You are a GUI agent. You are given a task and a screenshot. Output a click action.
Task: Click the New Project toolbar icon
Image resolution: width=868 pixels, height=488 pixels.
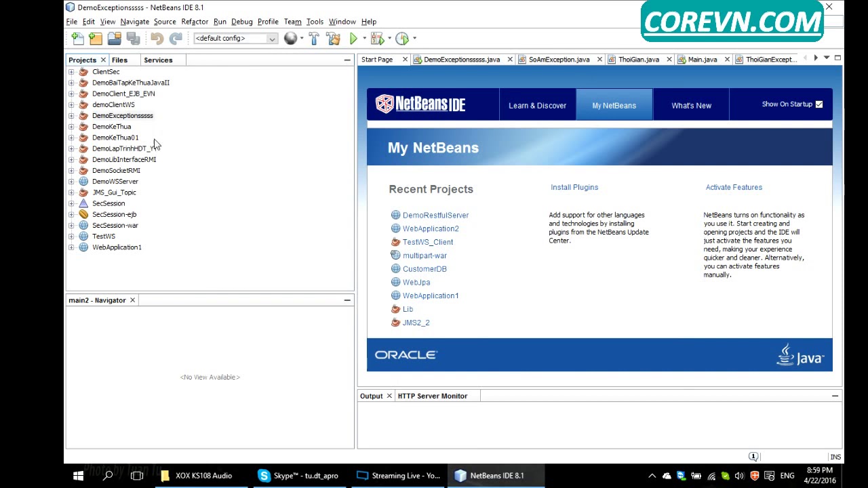pos(96,39)
